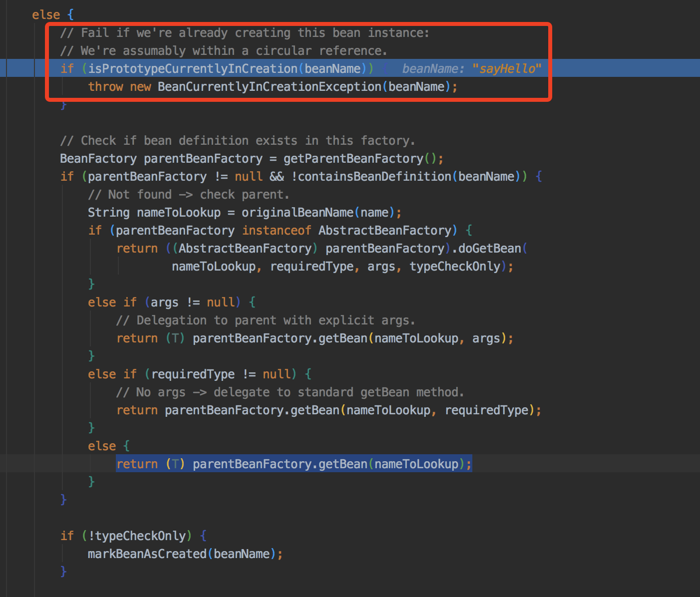Click the throw keyword

tap(105, 86)
